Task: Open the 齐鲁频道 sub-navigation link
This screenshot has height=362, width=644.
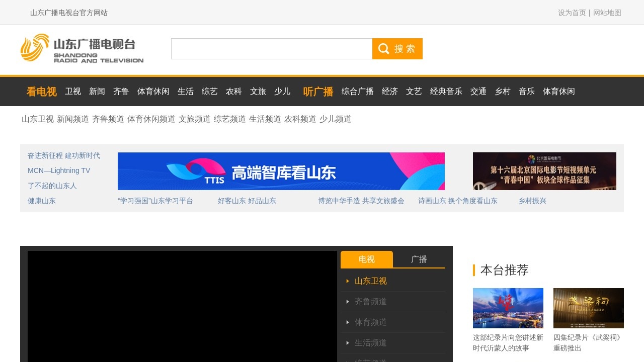Action: [x=108, y=119]
